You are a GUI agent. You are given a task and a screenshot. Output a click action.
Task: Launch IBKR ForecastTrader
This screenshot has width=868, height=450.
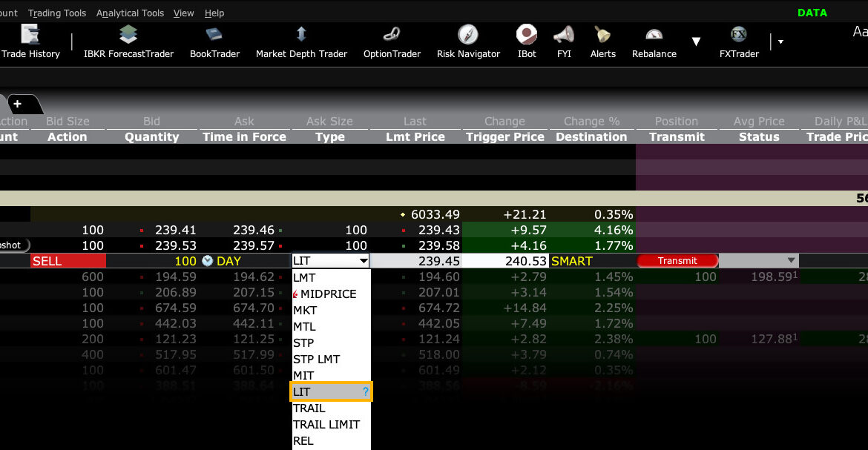128,42
